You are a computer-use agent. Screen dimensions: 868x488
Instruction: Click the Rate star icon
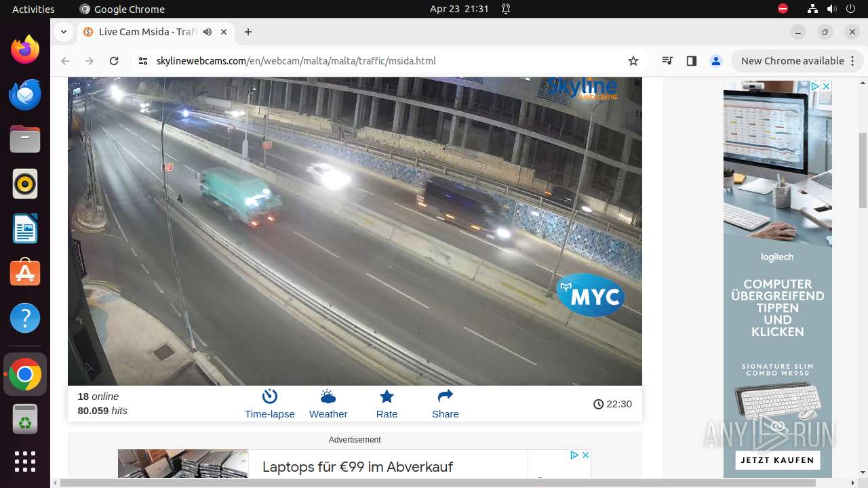point(387,396)
